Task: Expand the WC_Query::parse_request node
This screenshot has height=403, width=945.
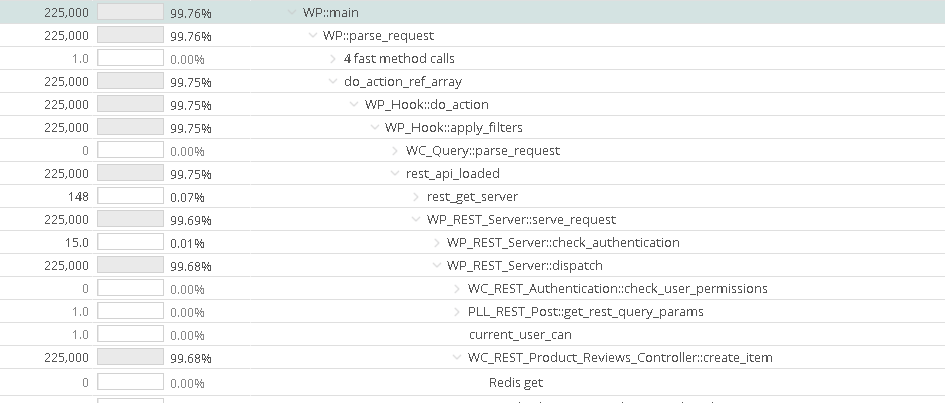Action: click(395, 151)
